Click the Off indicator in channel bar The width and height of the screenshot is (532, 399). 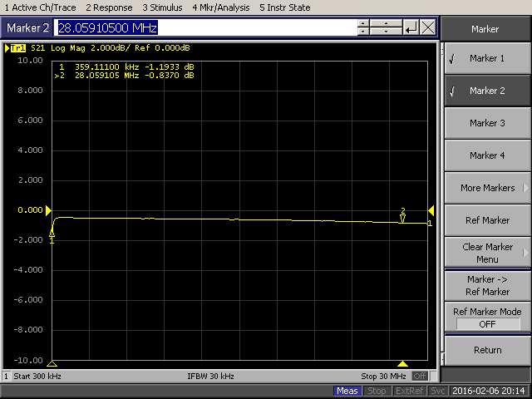tap(420, 376)
